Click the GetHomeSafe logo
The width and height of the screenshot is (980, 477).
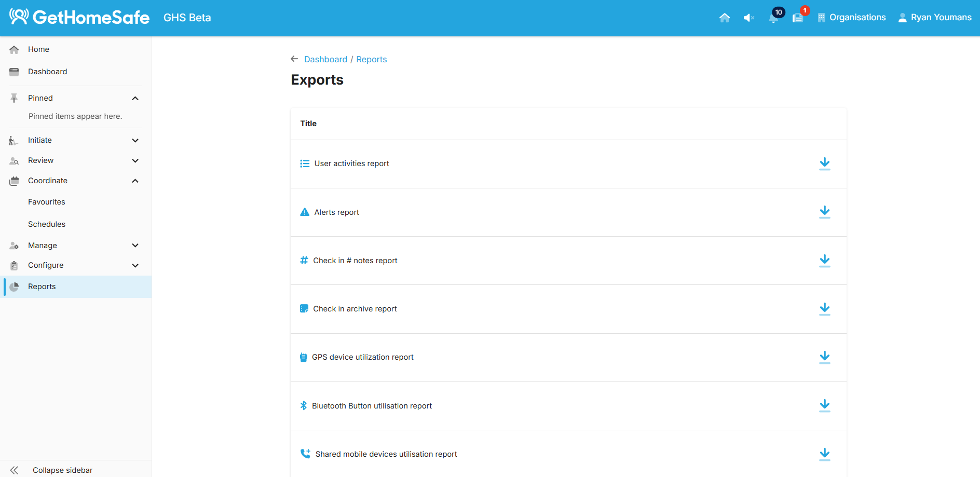click(79, 17)
